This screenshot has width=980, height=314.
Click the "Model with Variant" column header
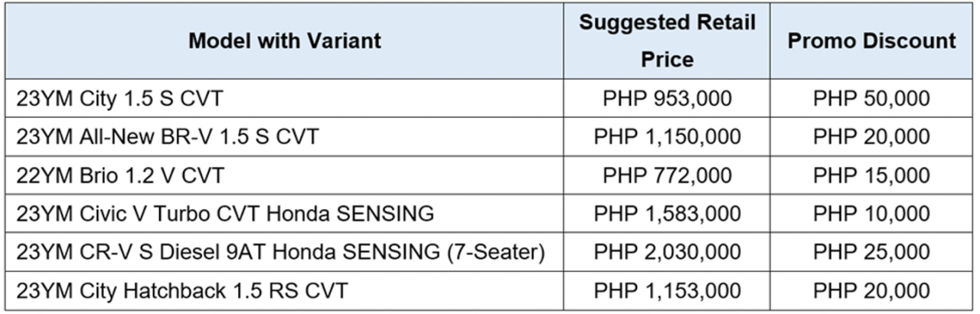pyautogui.click(x=284, y=41)
